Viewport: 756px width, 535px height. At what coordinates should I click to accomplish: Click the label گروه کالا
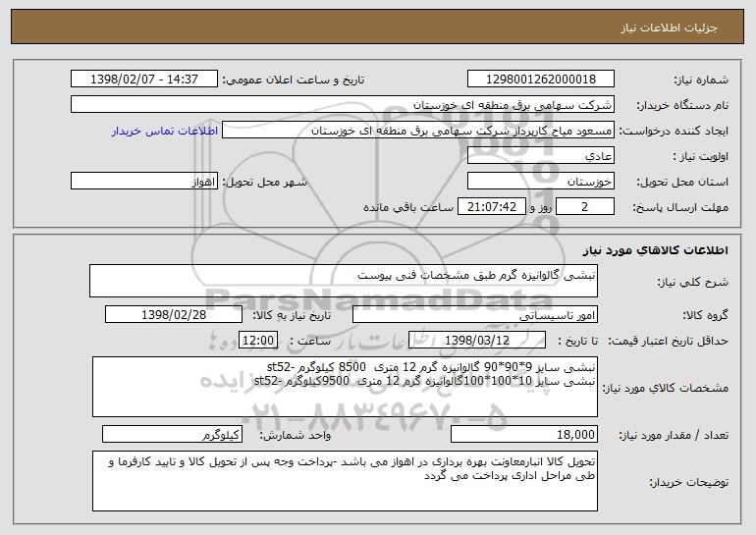click(705, 316)
